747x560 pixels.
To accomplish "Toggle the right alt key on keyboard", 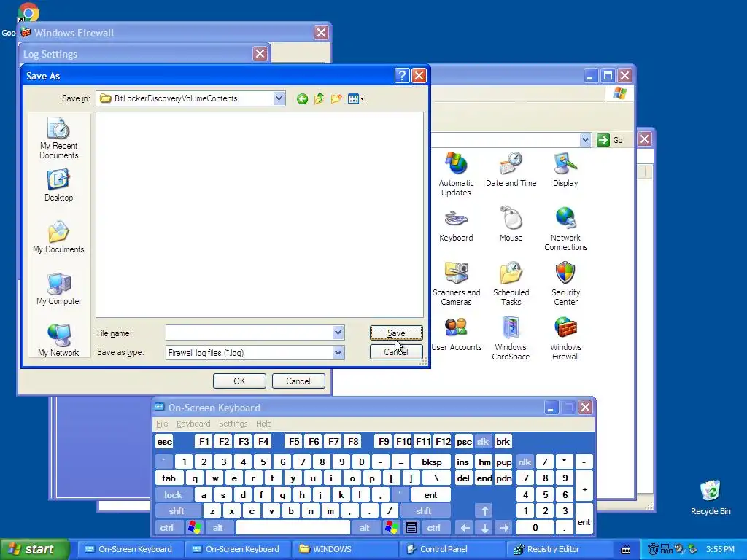I will (365, 528).
